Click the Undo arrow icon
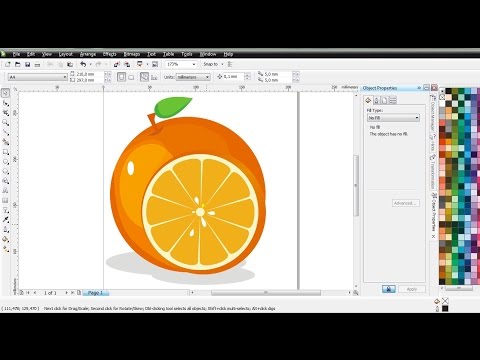This screenshot has height=360, width=480. click(x=83, y=64)
